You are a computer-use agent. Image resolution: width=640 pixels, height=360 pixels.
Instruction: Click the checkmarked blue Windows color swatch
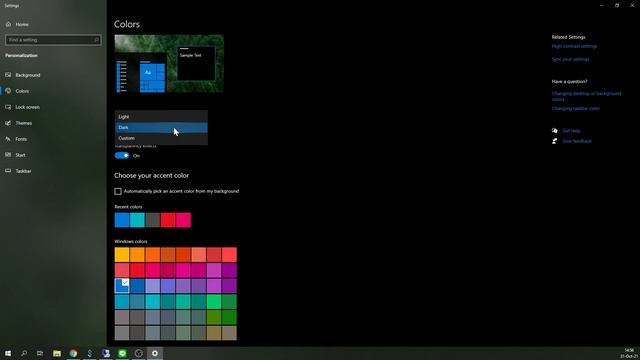coord(122,286)
